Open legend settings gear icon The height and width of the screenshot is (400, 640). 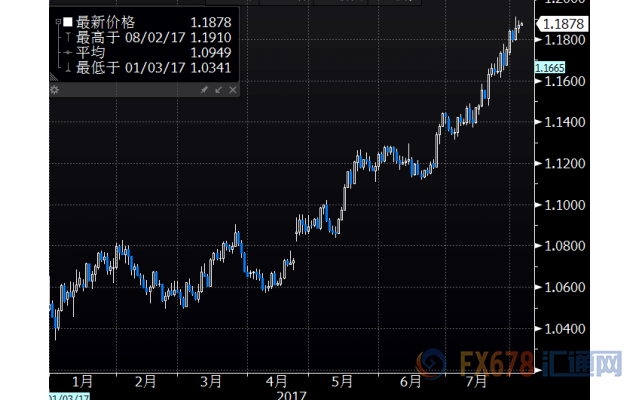[55, 90]
